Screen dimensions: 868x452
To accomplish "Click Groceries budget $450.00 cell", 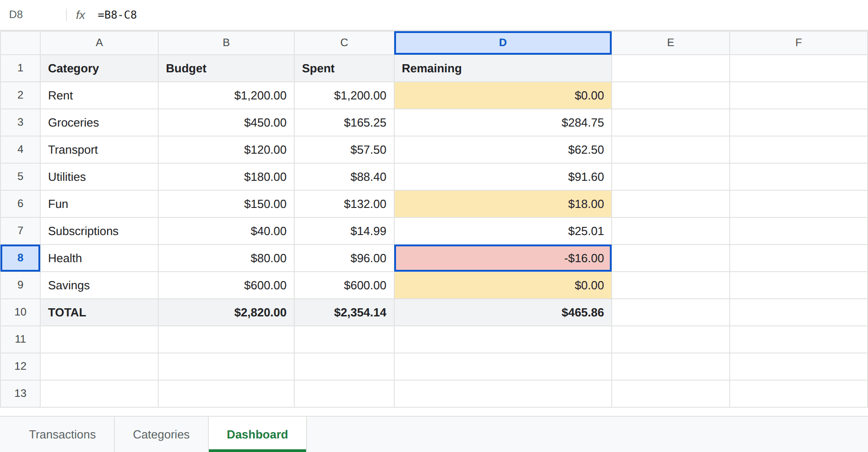I will pos(226,122).
